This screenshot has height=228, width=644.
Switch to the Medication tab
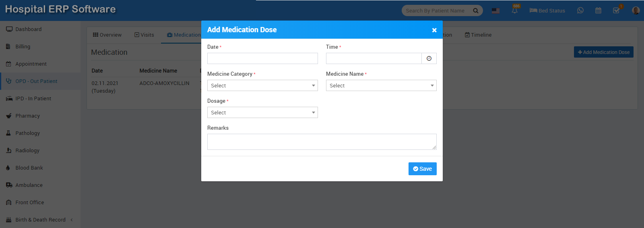(x=184, y=35)
